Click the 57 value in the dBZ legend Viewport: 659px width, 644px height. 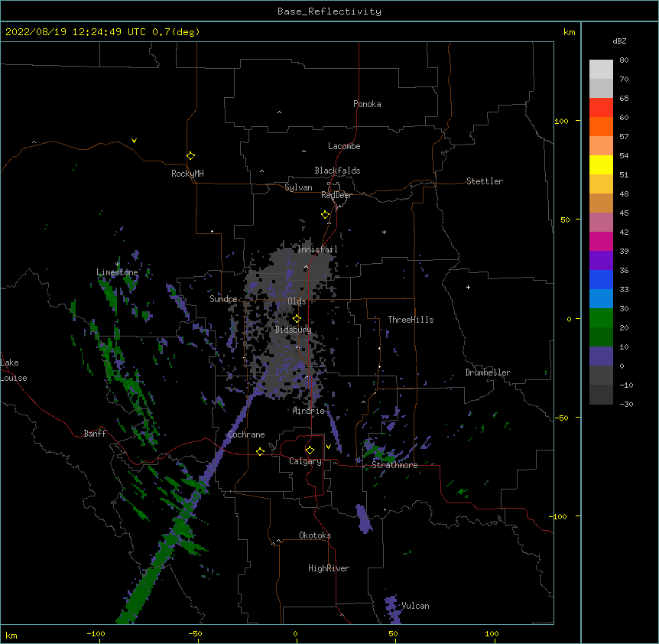click(624, 136)
